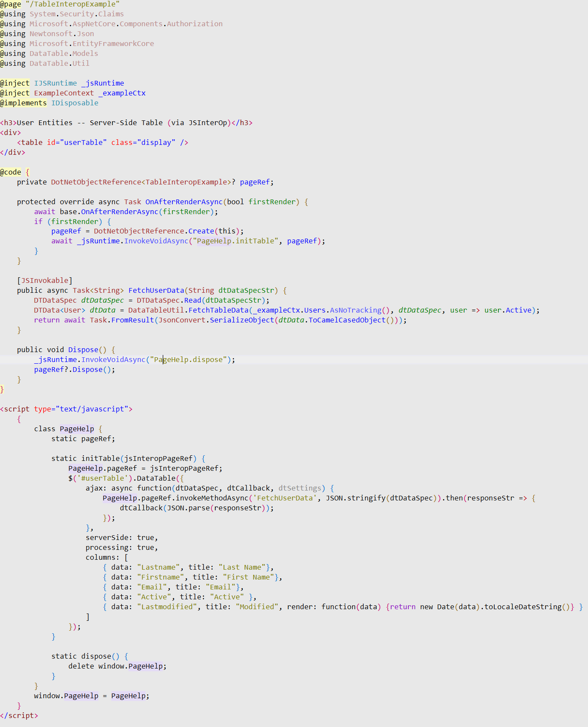Viewport: 588px width, 727px height.
Task: Click the "/TableInteropExample" page route string
Action: point(73,4)
